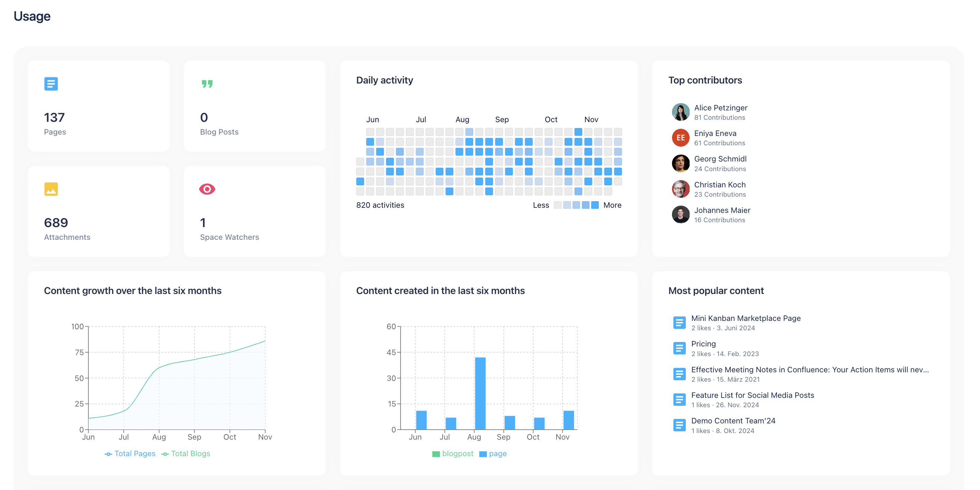Screen dimensions: 980x490
Task: Click the Daily activity heading
Action: click(384, 80)
